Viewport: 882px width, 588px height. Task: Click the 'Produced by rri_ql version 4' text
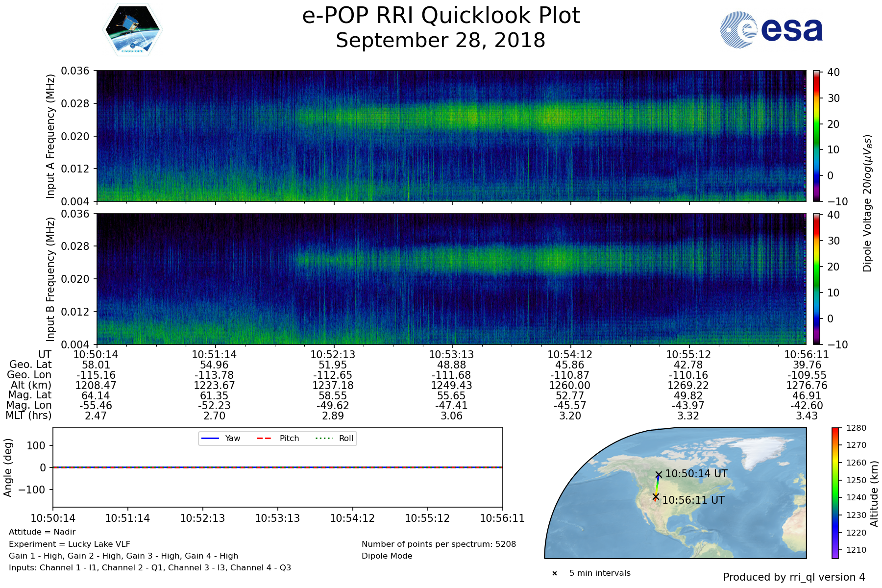794,577
